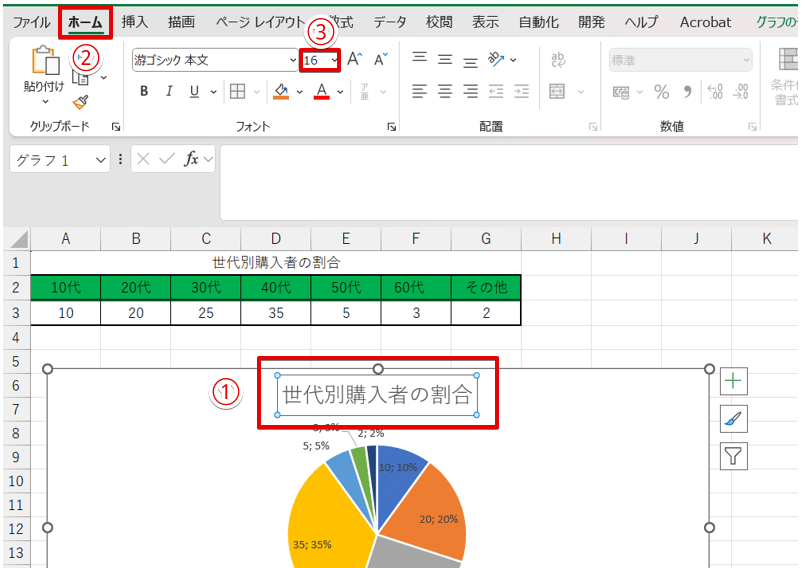The width and height of the screenshot is (805, 568).
Task: Click the insert function fx icon
Action: click(x=191, y=159)
